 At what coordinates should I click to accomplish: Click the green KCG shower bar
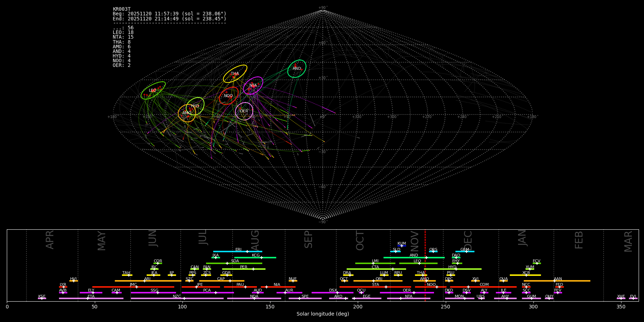[x=255, y=257]
